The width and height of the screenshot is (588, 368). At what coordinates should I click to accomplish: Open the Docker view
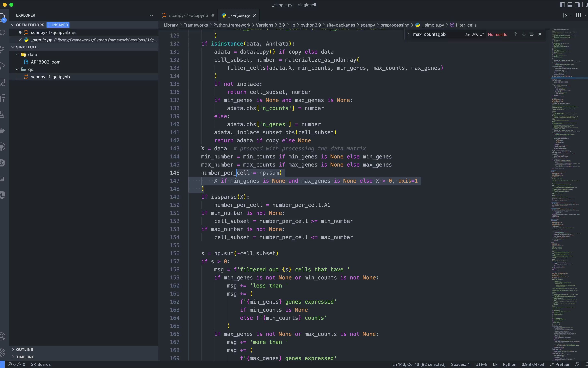[x=2, y=130]
